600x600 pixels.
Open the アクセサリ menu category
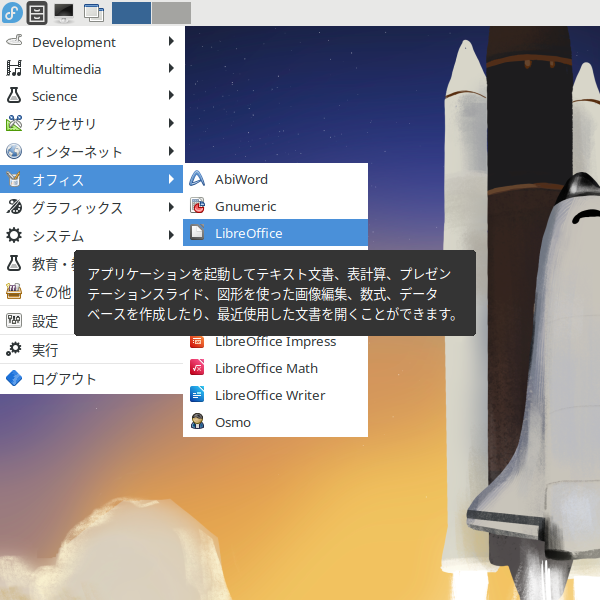coord(91,124)
